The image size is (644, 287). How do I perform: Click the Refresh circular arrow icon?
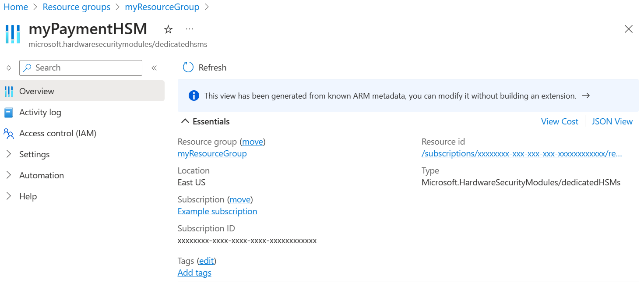point(188,67)
